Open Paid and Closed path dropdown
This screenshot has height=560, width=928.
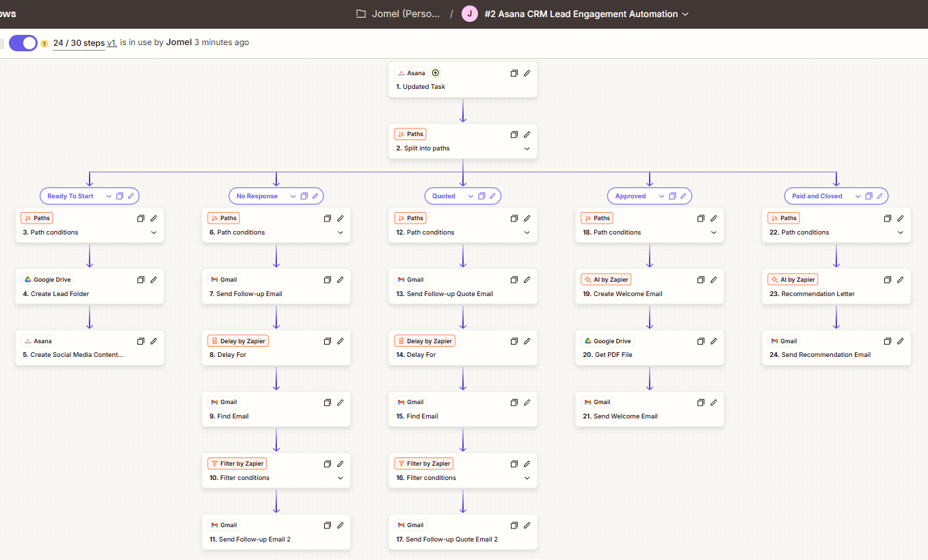[857, 196]
